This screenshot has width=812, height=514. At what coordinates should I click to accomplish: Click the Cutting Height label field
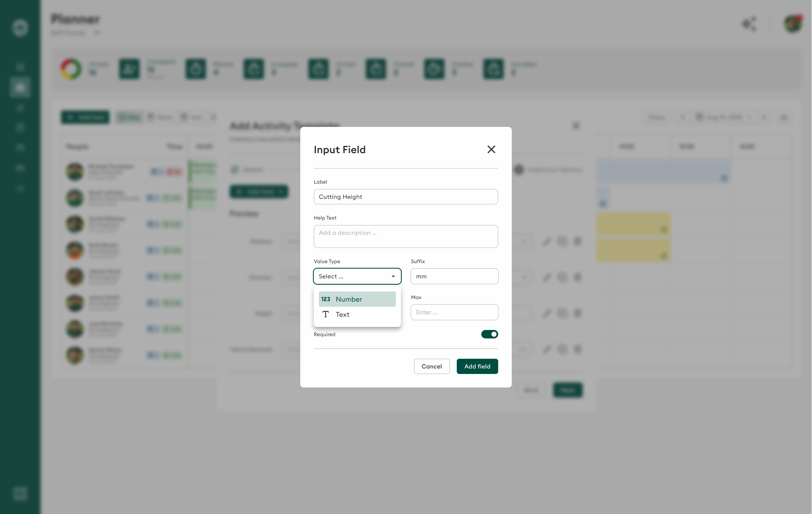406,197
